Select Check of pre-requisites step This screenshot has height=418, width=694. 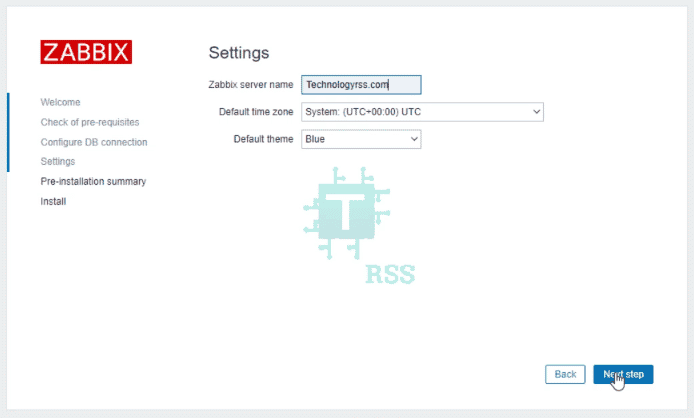90,122
